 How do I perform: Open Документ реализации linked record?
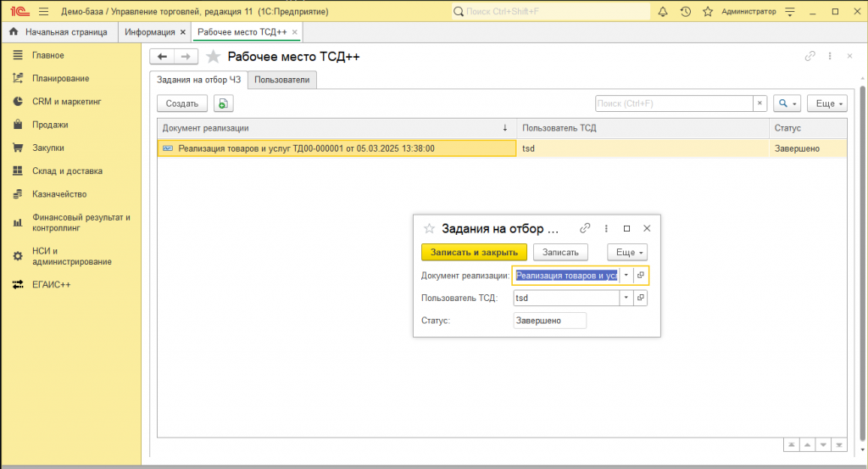(x=641, y=275)
